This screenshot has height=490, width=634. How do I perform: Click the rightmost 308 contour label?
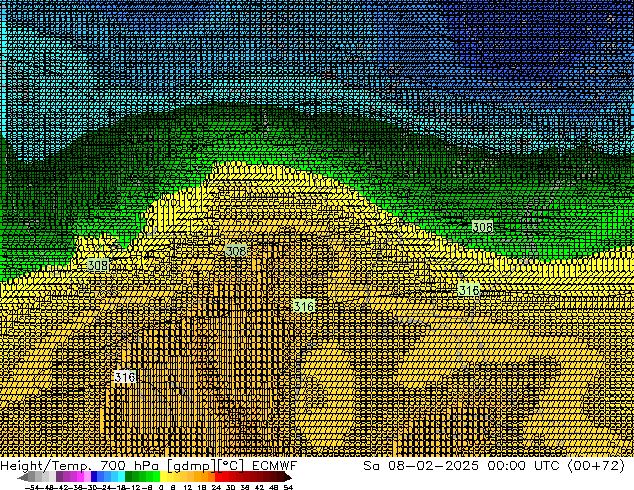[482, 227]
